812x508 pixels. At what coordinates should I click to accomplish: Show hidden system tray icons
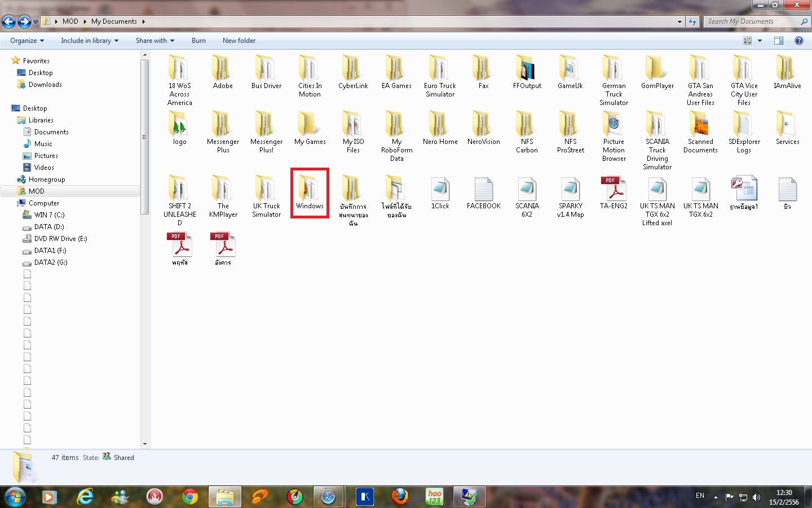(x=716, y=497)
